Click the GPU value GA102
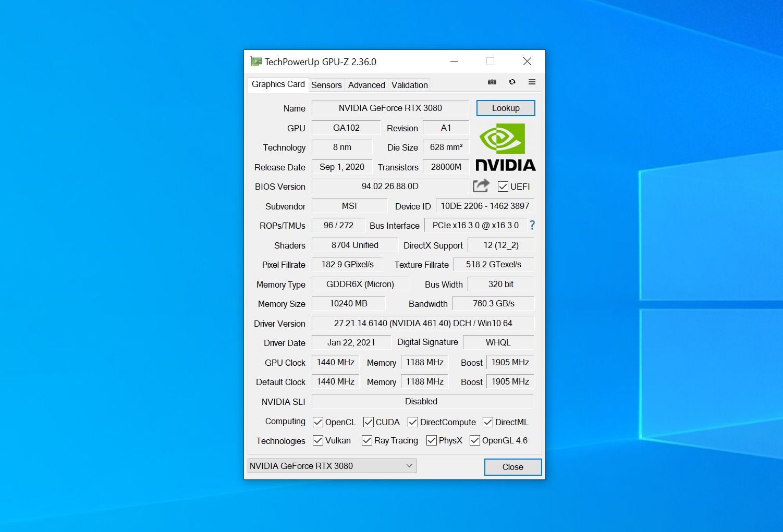The height and width of the screenshot is (532, 783). pyautogui.click(x=346, y=128)
